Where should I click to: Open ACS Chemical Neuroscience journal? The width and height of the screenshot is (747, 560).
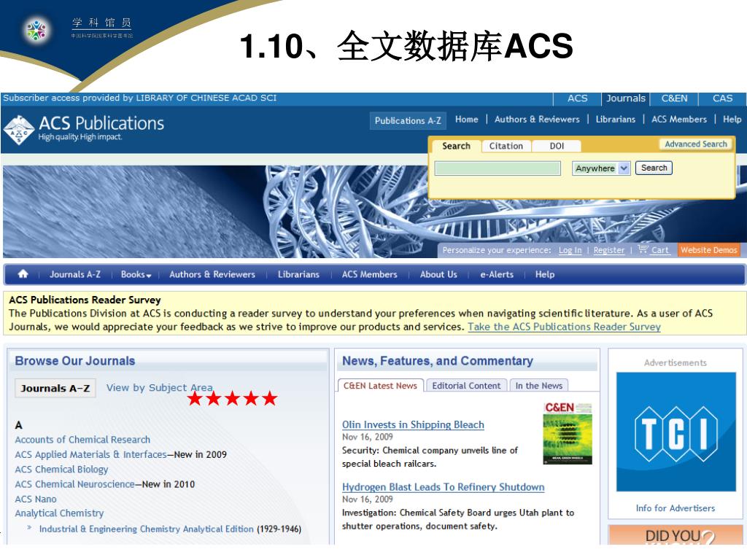point(74,484)
